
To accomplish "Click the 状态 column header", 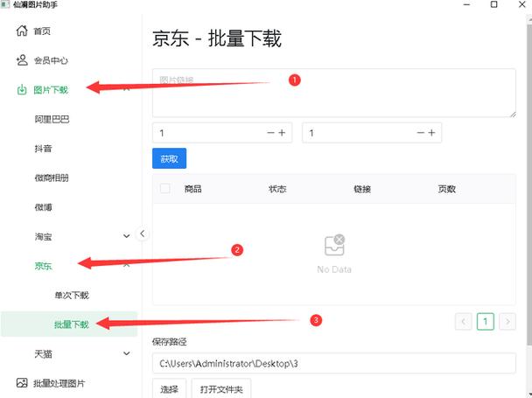I will [277, 189].
